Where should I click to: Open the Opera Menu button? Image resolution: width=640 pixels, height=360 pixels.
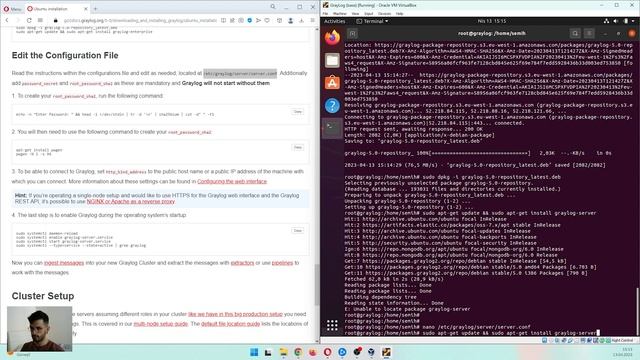12,9
